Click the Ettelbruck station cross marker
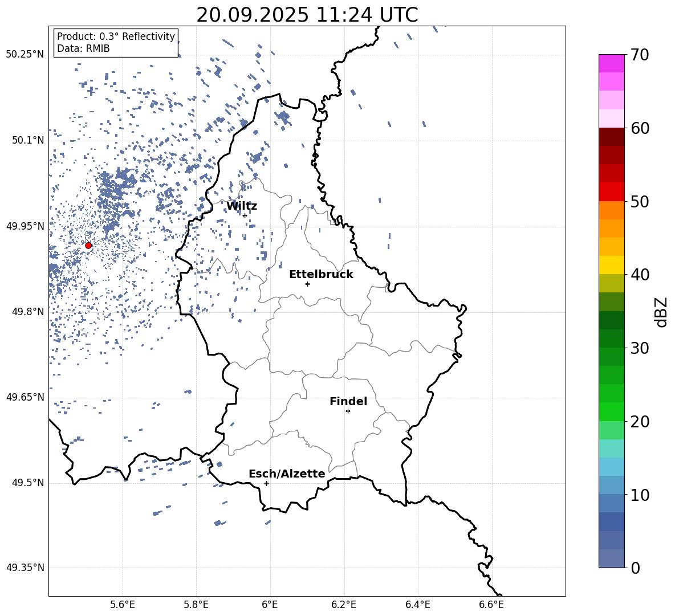The image size is (675, 616). point(307,284)
